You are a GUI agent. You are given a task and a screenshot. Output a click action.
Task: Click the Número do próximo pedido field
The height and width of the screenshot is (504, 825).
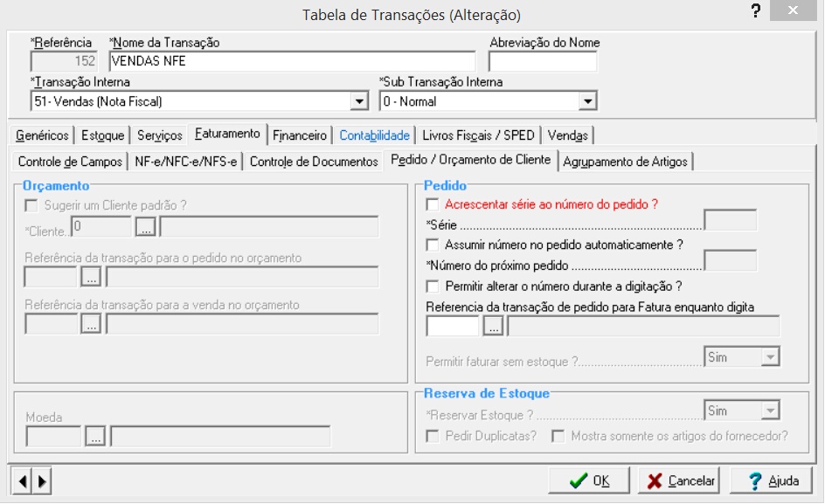pyautogui.click(x=731, y=260)
